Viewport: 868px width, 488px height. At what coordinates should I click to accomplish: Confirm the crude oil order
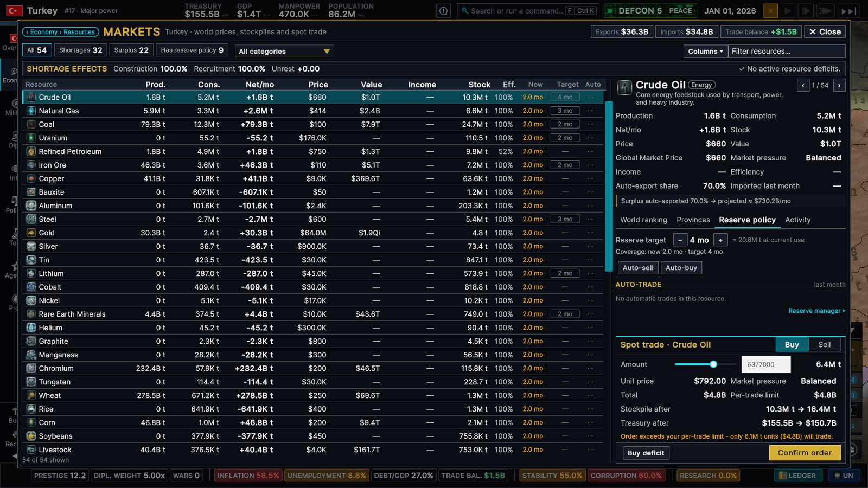(x=805, y=453)
